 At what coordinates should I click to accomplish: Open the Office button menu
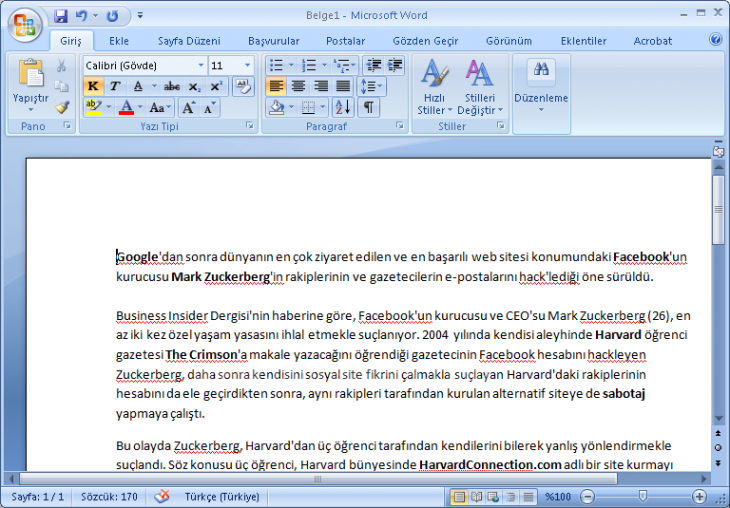[x=24, y=25]
